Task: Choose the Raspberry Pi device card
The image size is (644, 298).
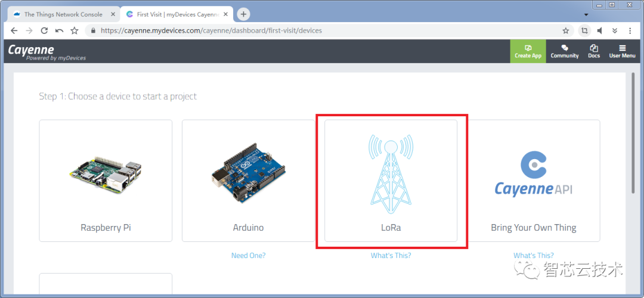Action: (106, 181)
